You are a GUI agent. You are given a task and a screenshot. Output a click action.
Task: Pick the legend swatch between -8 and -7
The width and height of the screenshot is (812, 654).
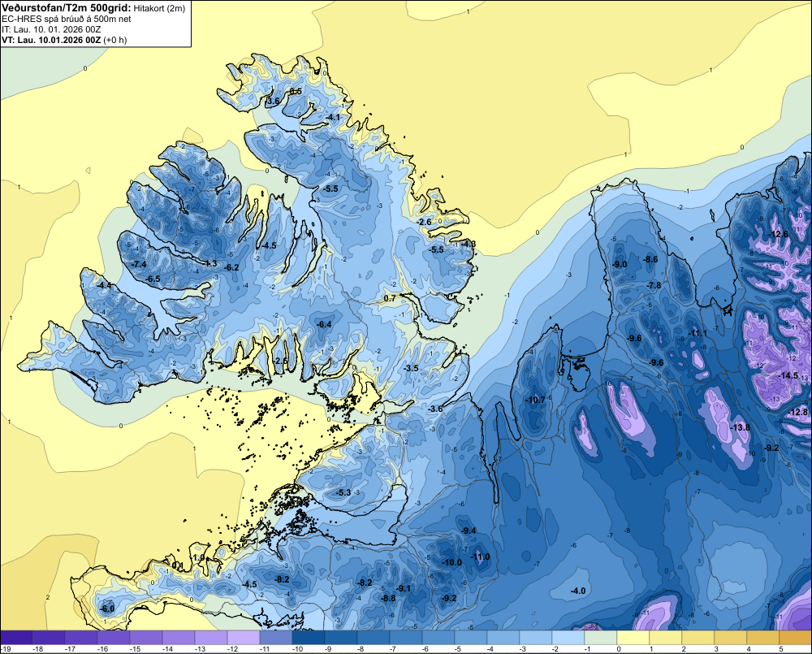[374, 638]
